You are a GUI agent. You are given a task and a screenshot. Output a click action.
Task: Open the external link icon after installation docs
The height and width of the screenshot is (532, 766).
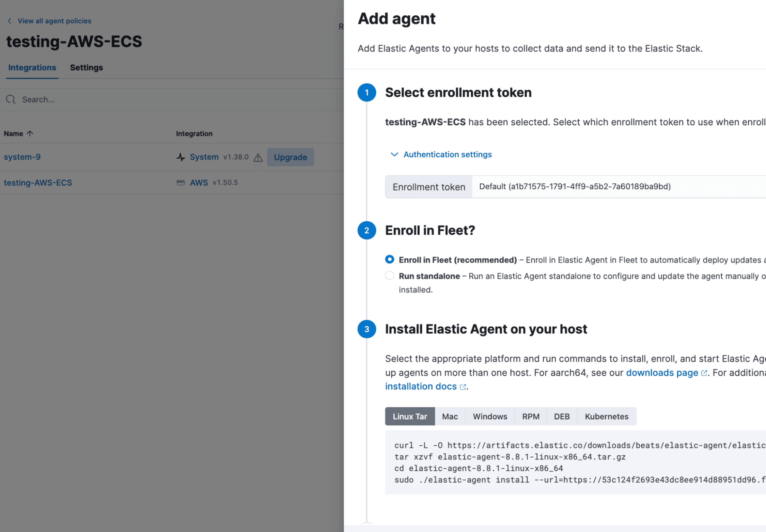point(463,386)
